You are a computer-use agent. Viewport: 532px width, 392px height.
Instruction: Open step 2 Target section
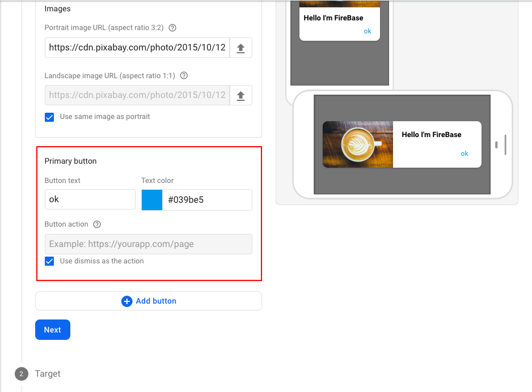48,374
